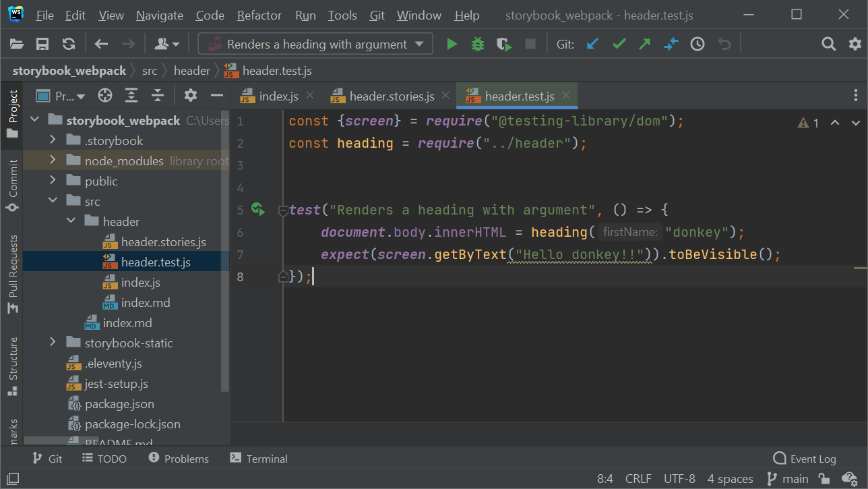Save all files with the disk icon
Image resolution: width=868 pixels, height=489 pixels.
coord(42,45)
